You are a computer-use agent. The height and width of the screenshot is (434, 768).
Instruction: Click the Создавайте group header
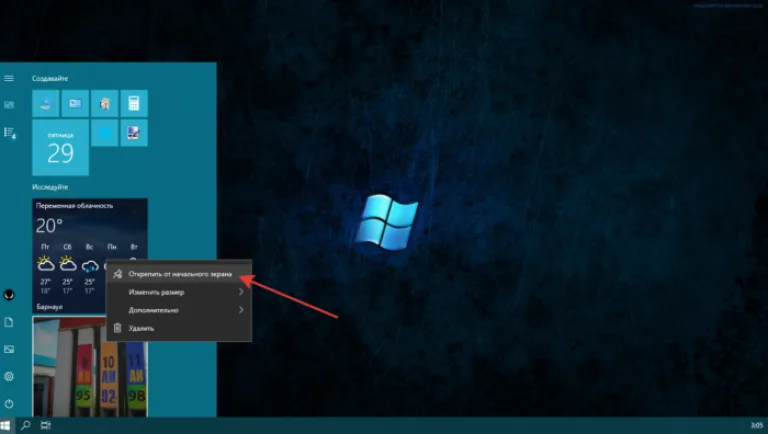coord(50,78)
